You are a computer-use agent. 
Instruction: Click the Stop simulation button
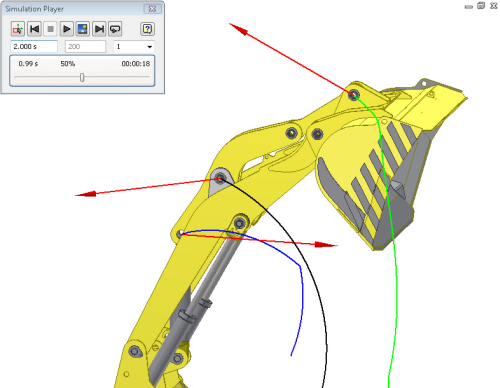click(50, 29)
